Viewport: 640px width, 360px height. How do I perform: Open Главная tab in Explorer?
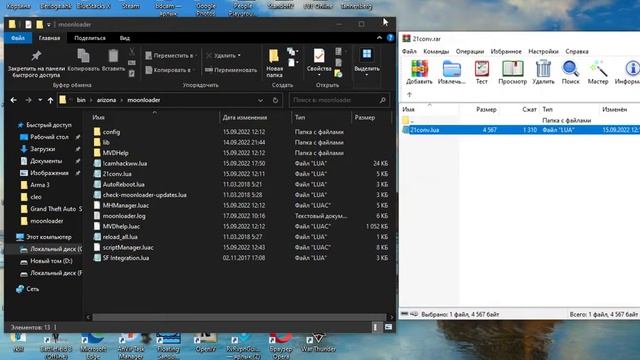tap(49, 38)
